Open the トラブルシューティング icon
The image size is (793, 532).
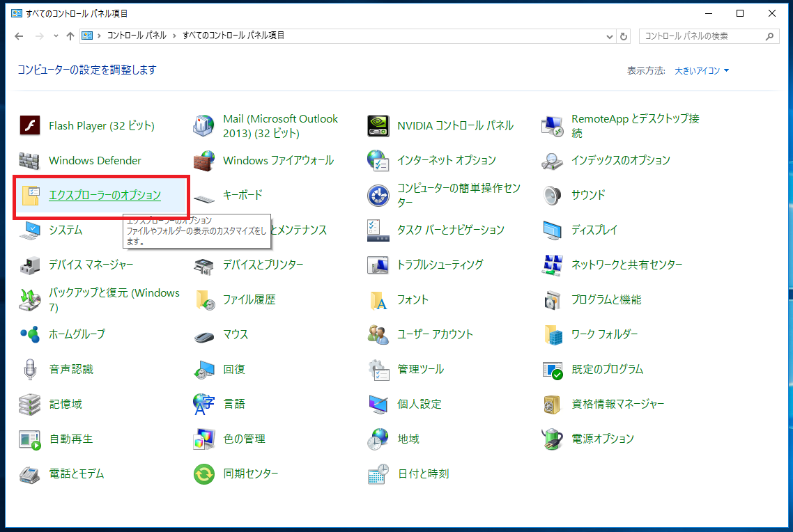pyautogui.click(x=378, y=265)
